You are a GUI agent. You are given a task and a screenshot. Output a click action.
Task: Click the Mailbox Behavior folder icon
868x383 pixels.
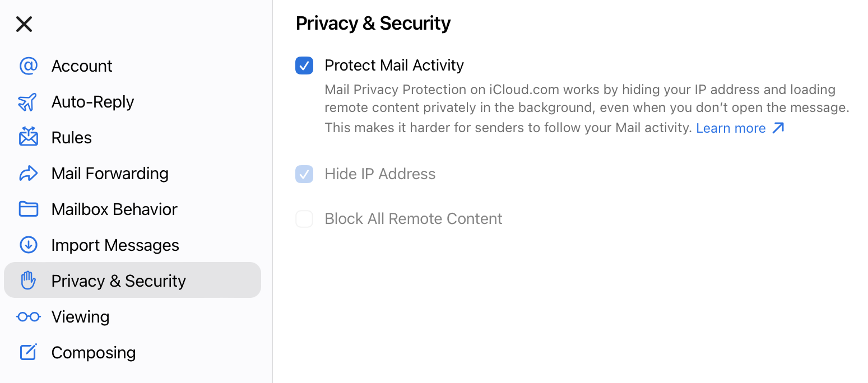click(28, 209)
